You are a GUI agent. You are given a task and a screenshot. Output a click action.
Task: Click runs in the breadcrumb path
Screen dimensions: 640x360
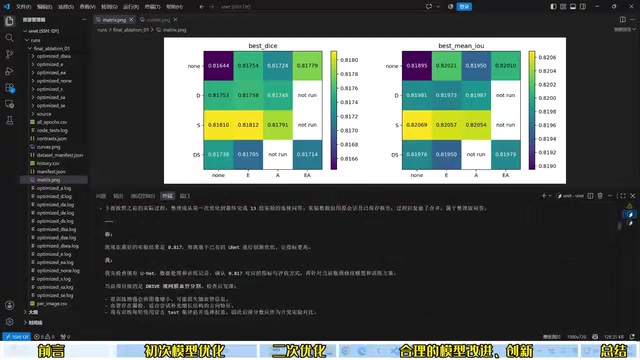tap(102, 30)
